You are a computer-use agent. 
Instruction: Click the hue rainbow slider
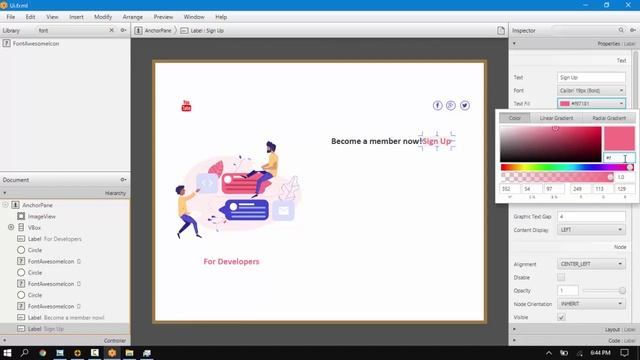pos(567,167)
